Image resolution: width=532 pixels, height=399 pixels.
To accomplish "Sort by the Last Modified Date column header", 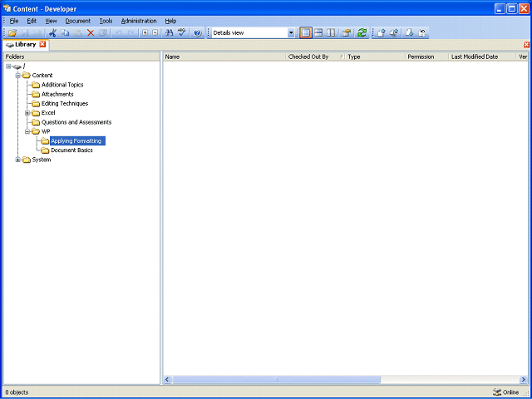I will point(482,57).
